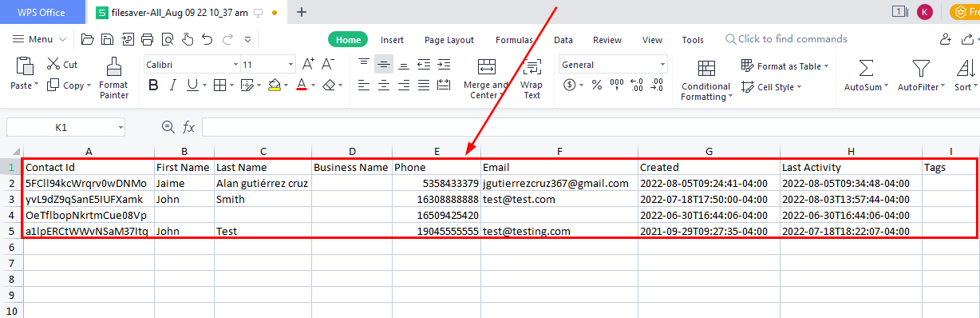Print the spreadsheet via printer icon
This screenshot has height=318, width=980.
tap(147, 39)
